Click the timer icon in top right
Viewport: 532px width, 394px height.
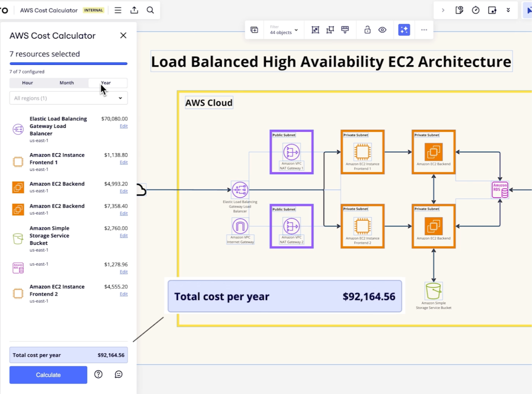[475, 10]
